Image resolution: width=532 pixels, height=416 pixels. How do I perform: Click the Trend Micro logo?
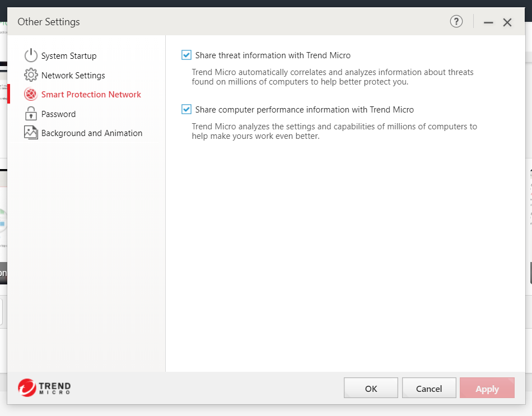(44, 387)
